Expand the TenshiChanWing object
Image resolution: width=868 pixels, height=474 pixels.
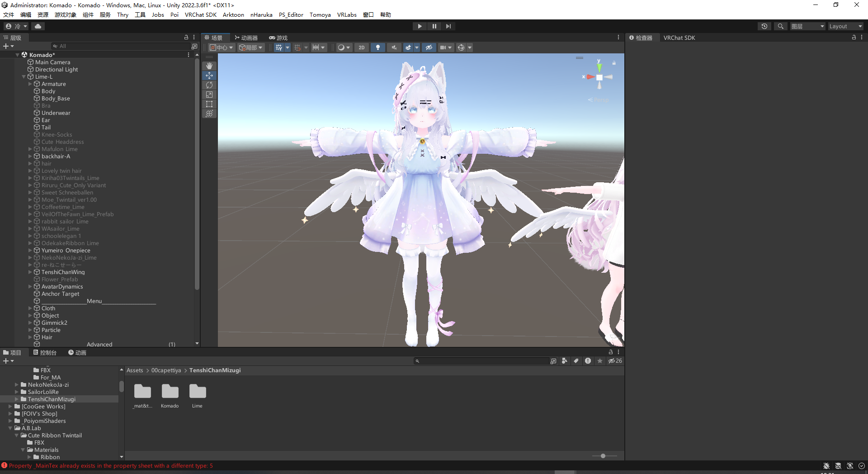click(30, 272)
